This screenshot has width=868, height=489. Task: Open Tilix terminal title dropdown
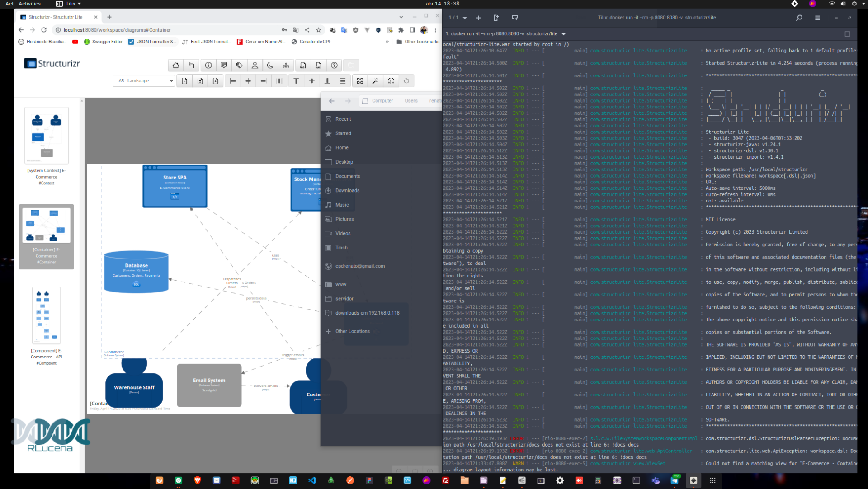click(564, 34)
